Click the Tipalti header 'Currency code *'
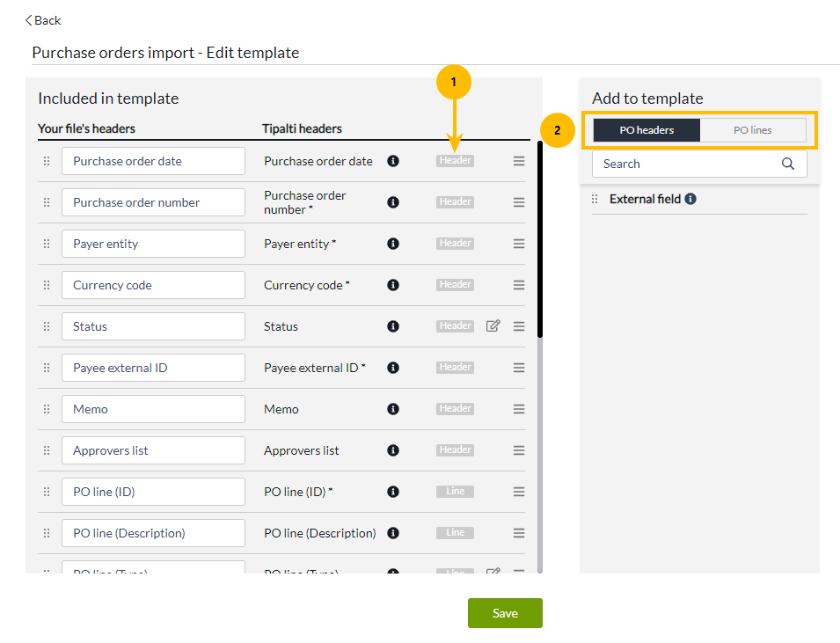Screen dimensions: 840x643 [x=306, y=285]
